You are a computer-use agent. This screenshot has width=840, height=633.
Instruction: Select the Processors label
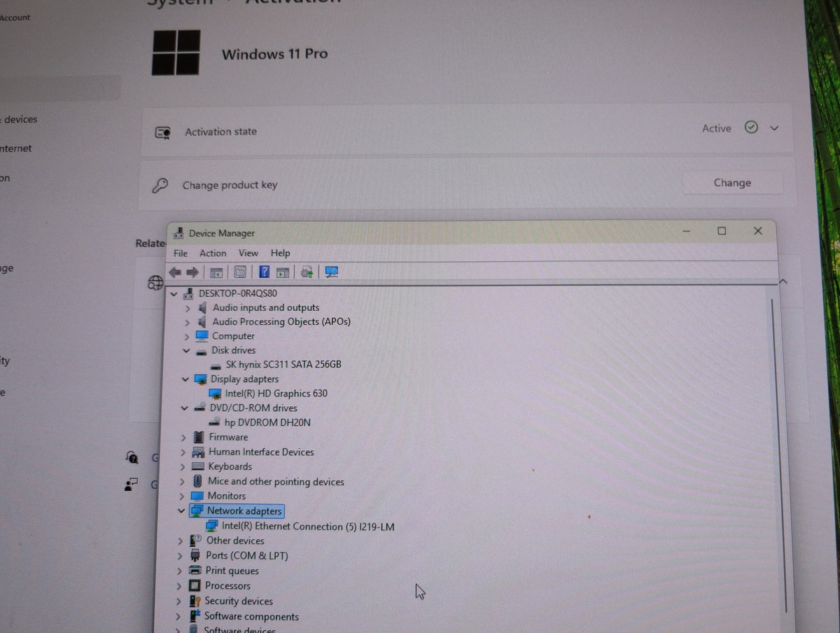tap(227, 586)
